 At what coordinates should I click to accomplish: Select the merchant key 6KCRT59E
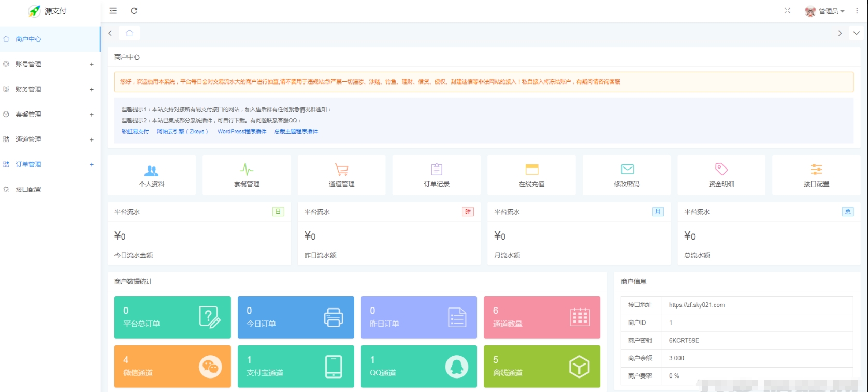[684, 341]
